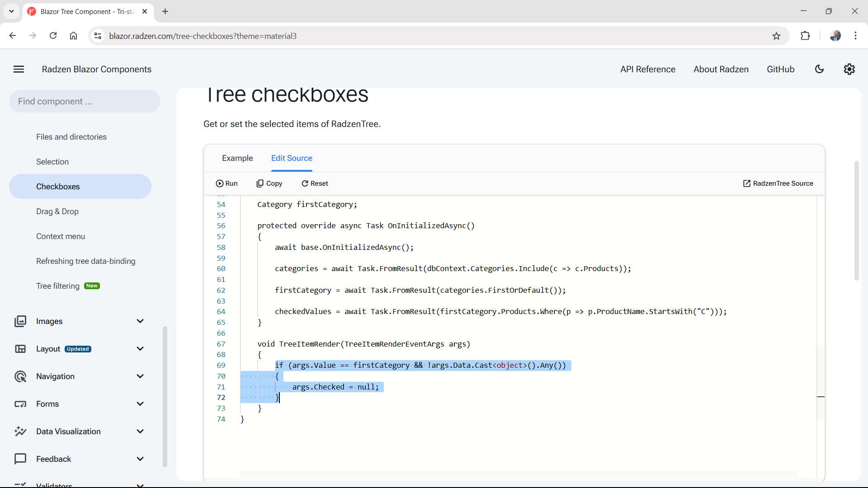
Task: Copy the code sample
Action: [269, 183]
